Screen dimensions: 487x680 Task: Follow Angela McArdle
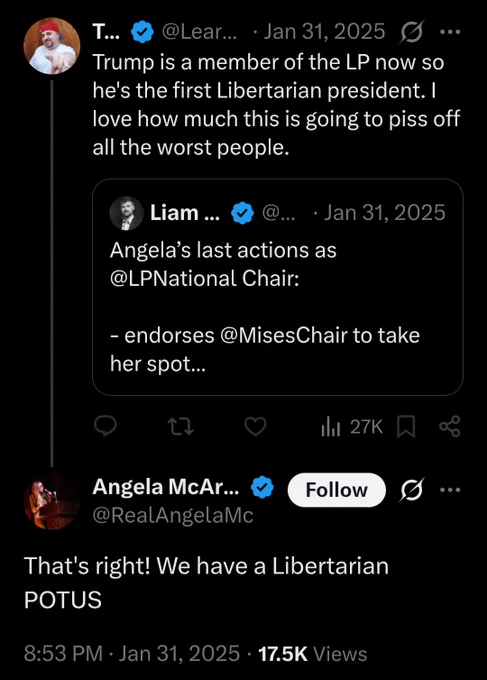(337, 490)
